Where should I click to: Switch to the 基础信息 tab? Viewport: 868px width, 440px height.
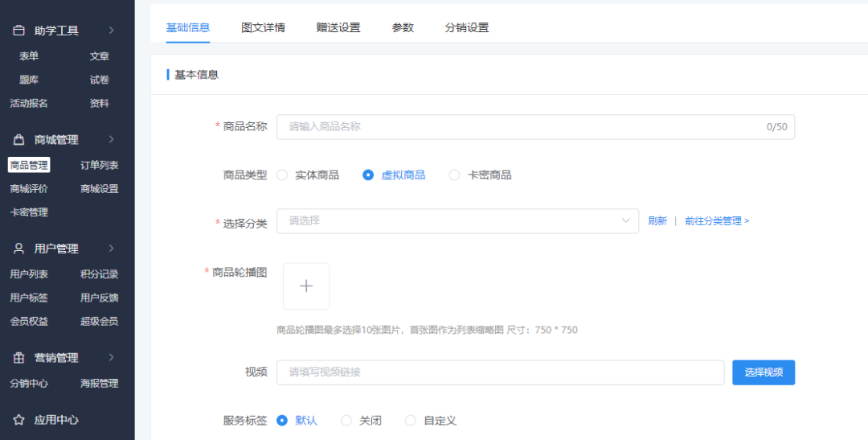click(x=187, y=27)
